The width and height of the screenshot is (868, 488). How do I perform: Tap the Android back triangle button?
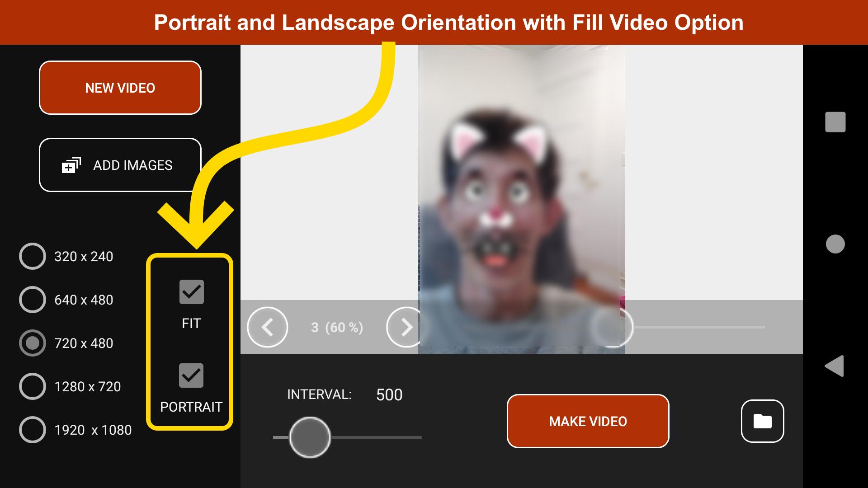pos(835,366)
